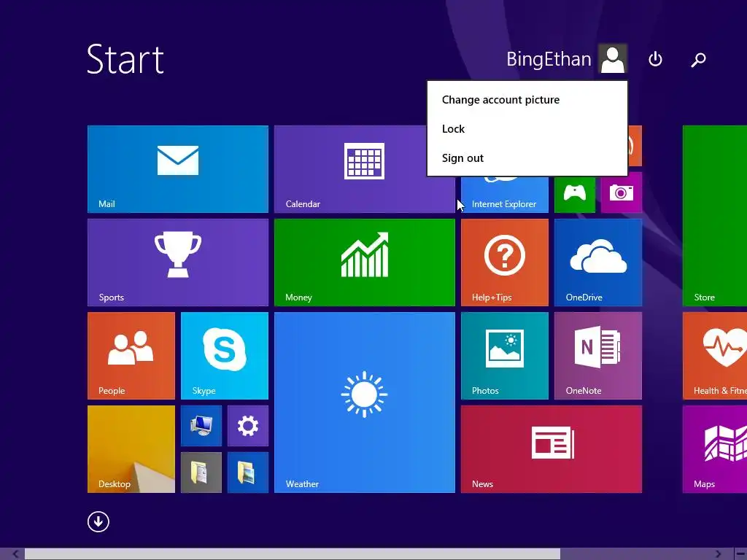Screen dimensions: 747x560
Task: Open the Camera tile
Action: pyautogui.click(x=622, y=192)
